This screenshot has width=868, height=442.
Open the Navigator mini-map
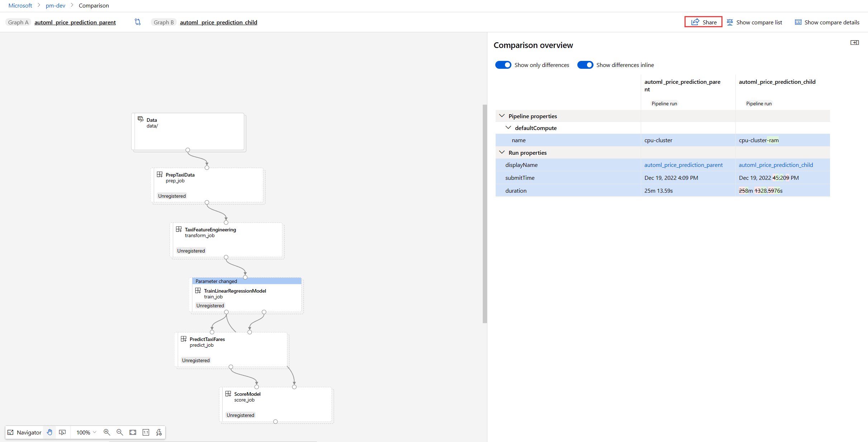tap(25, 432)
